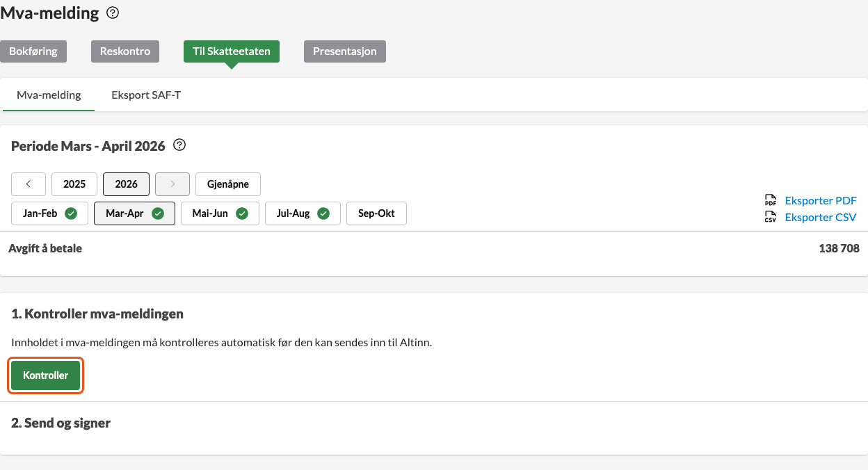The height and width of the screenshot is (470, 868).
Task: Click the amount 138 708
Action: click(x=839, y=248)
